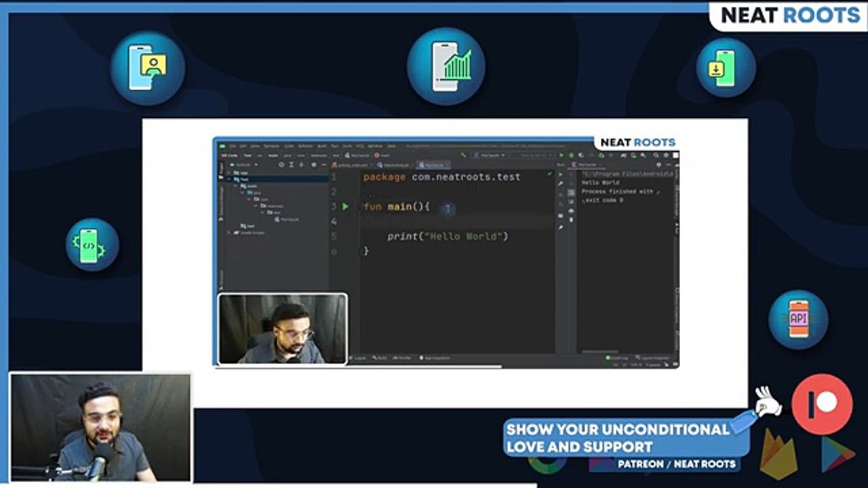Hide the Project panel
The width and height of the screenshot is (868, 488).
(x=323, y=165)
